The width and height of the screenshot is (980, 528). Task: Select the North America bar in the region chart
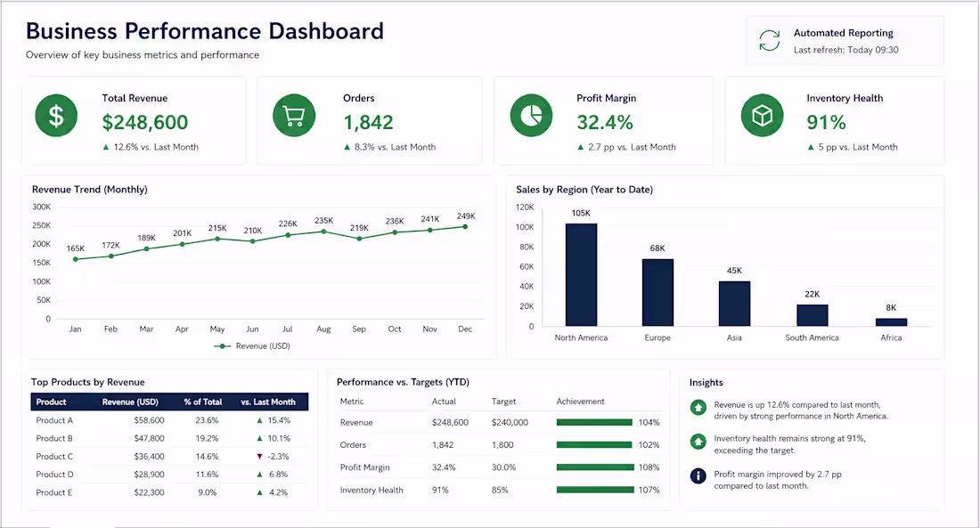point(581,275)
